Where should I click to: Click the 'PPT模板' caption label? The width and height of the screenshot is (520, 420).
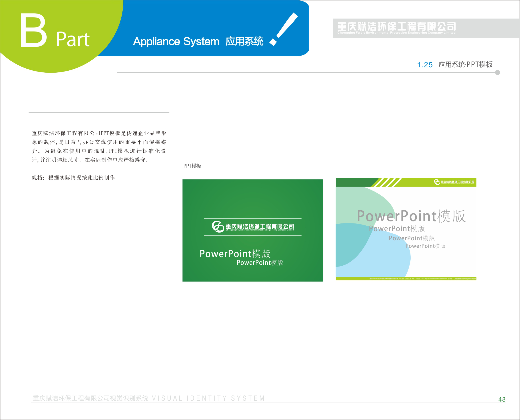pyautogui.click(x=192, y=166)
